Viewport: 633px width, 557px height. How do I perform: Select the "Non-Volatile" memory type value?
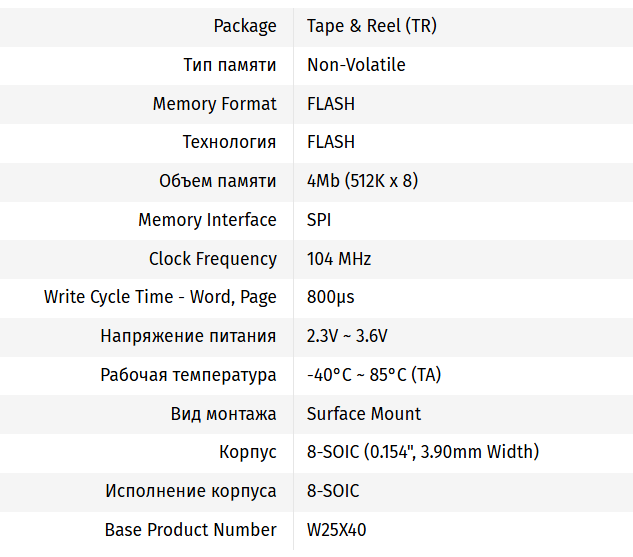pos(356,65)
